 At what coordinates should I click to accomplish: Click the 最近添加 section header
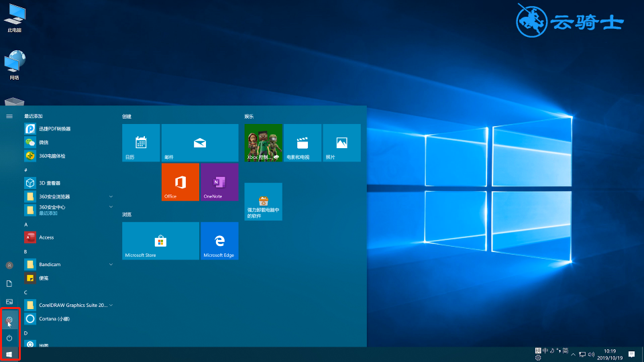point(34,116)
